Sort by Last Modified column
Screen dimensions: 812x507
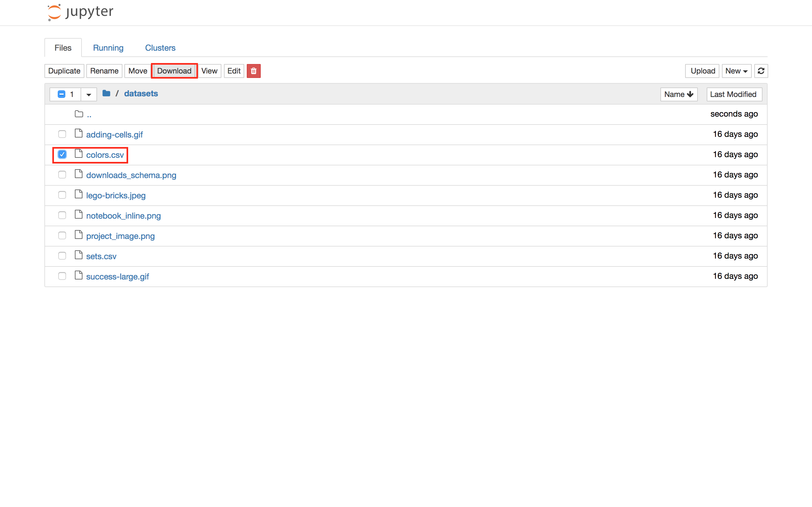pyautogui.click(x=733, y=94)
